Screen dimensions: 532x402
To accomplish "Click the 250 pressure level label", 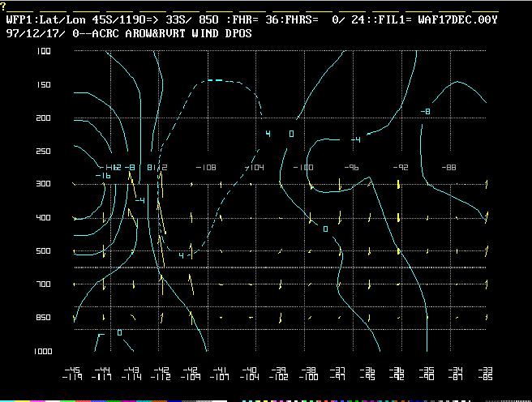I will [44, 151].
